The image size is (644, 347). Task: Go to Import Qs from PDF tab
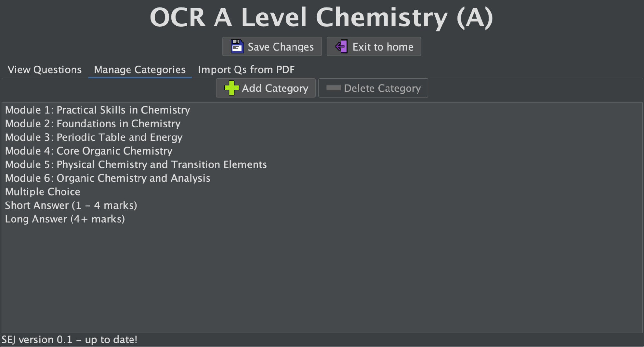[246, 70]
